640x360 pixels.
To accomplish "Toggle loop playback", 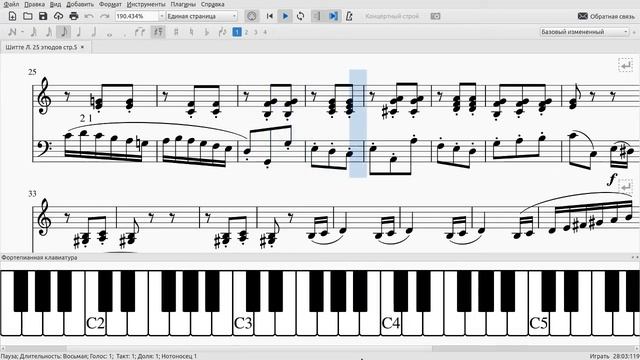I will point(300,16).
